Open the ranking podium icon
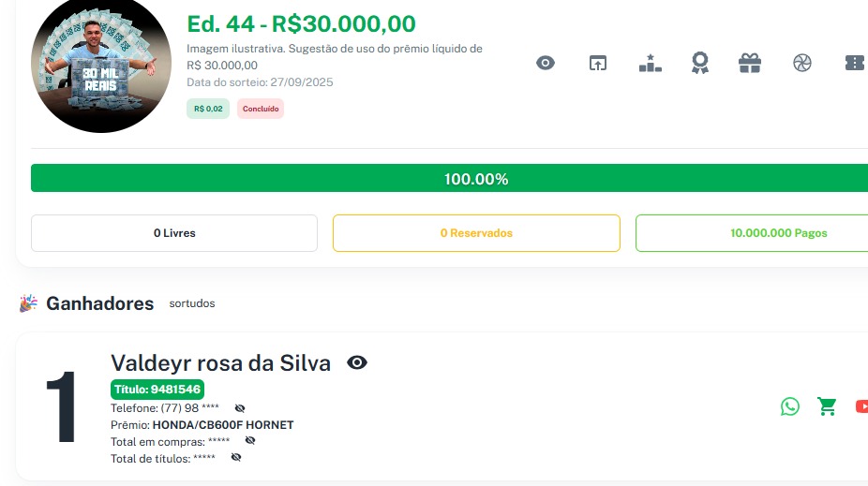This screenshot has height=486, width=868. pos(650,63)
